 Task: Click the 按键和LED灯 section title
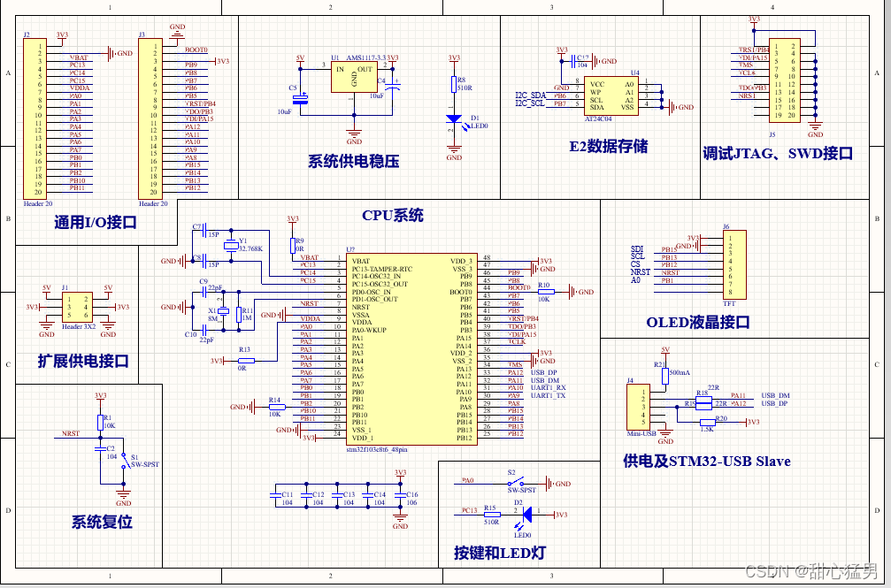click(500, 553)
